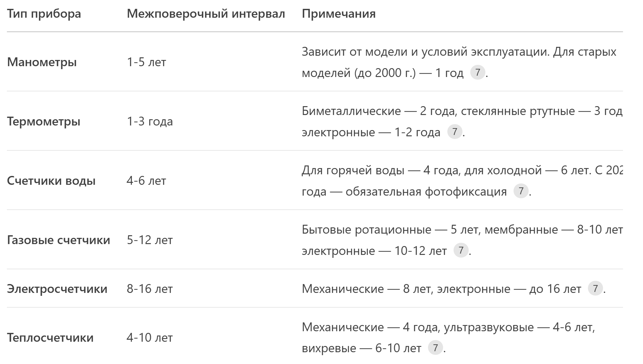The width and height of the screenshot is (643, 364).
Task: Click the 'Межповерочный интервал' column header
Action: [206, 14]
